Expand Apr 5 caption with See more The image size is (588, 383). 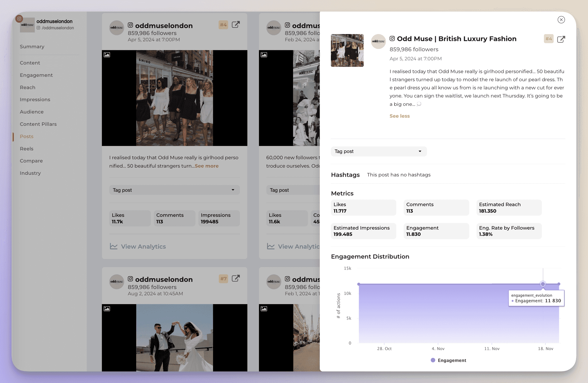click(207, 166)
